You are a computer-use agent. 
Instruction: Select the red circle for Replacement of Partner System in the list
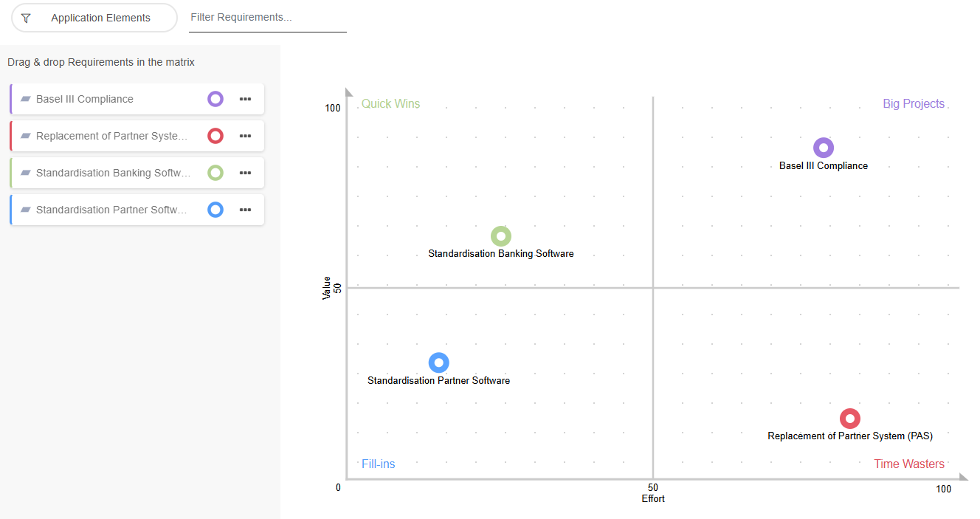[x=215, y=136]
